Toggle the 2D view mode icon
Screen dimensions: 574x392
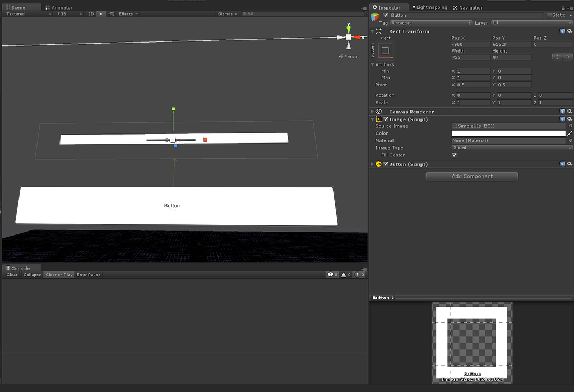90,13
